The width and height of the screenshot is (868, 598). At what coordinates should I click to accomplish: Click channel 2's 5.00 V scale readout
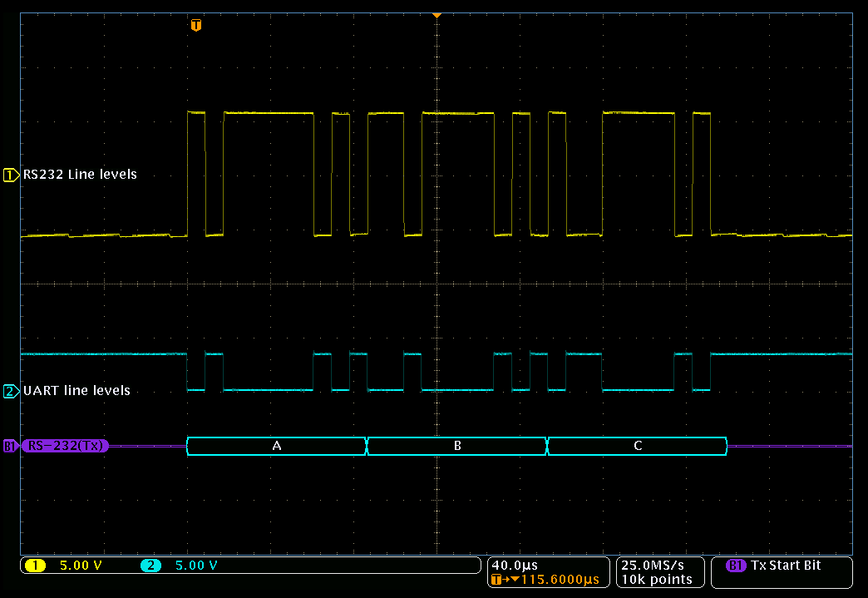point(196,566)
